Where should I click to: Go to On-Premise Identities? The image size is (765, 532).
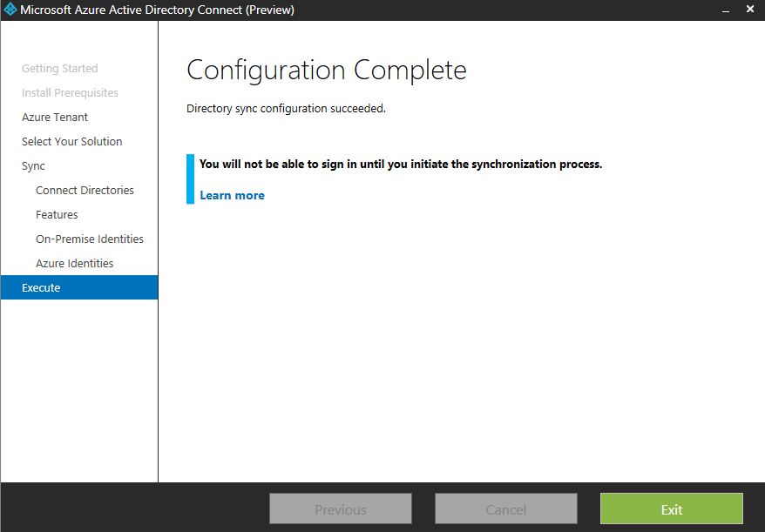point(90,239)
